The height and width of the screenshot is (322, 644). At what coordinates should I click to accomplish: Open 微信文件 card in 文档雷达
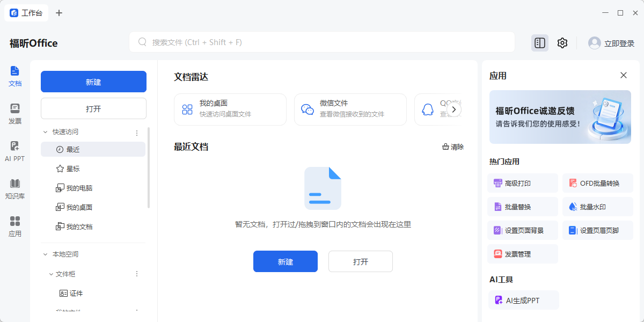(350, 109)
